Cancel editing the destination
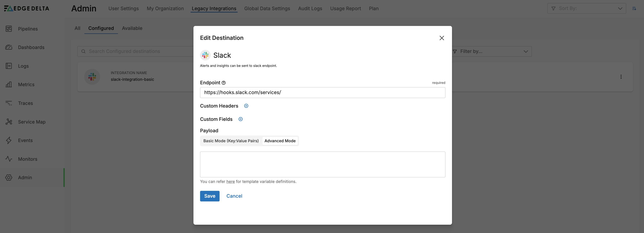 click(234, 196)
